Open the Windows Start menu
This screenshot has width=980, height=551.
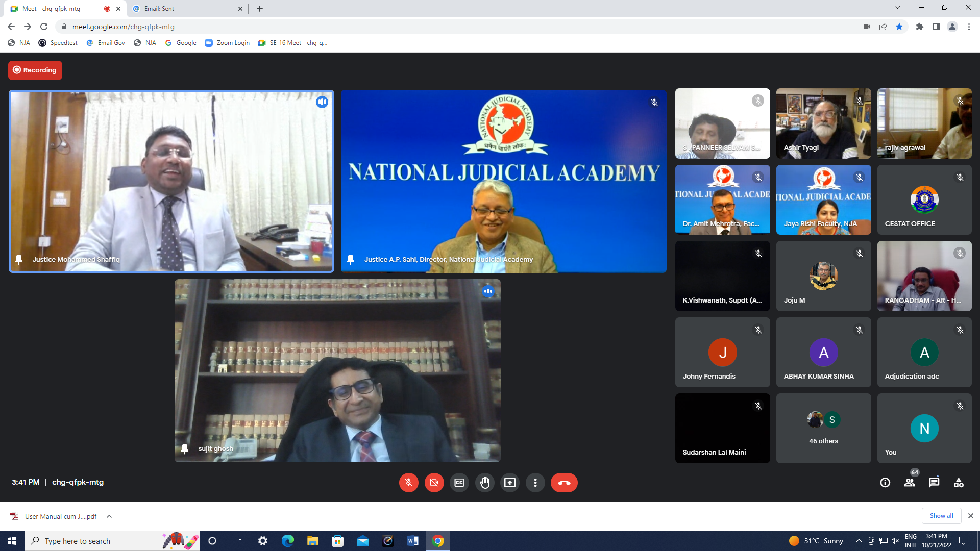tap(12, 541)
